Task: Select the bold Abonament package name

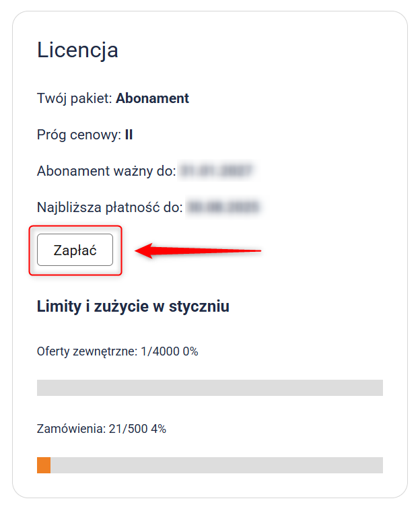Action: point(152,98)
